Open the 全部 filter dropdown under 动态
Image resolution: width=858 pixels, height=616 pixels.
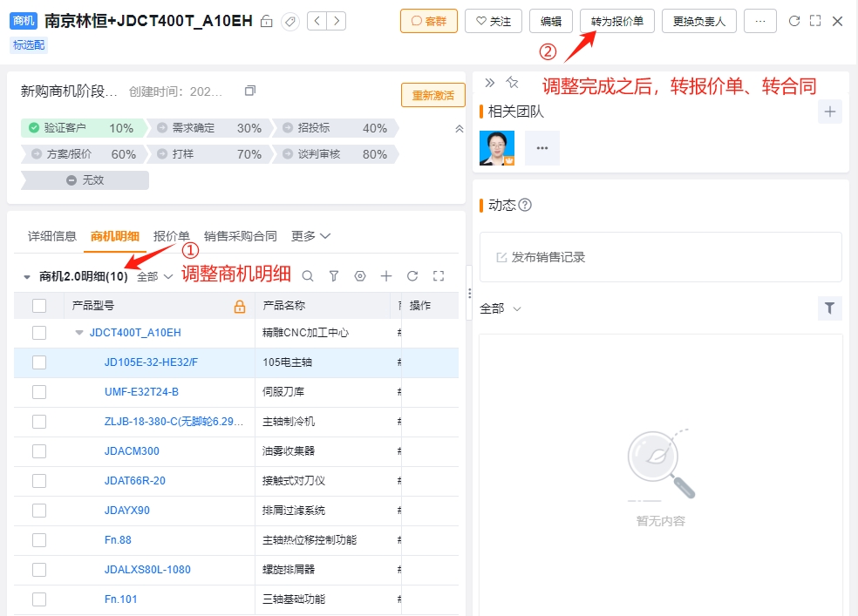500,308
